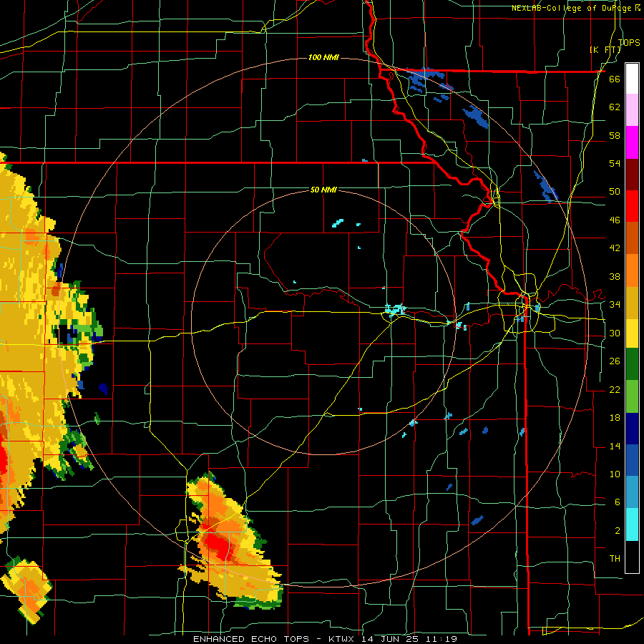
Task: Select the magenta legend color block
Action: (632, 142)
